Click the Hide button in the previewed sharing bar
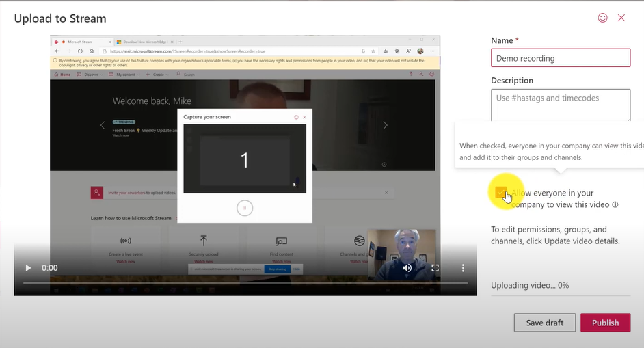Screen dimensions: 644x348 pos(297,269)
